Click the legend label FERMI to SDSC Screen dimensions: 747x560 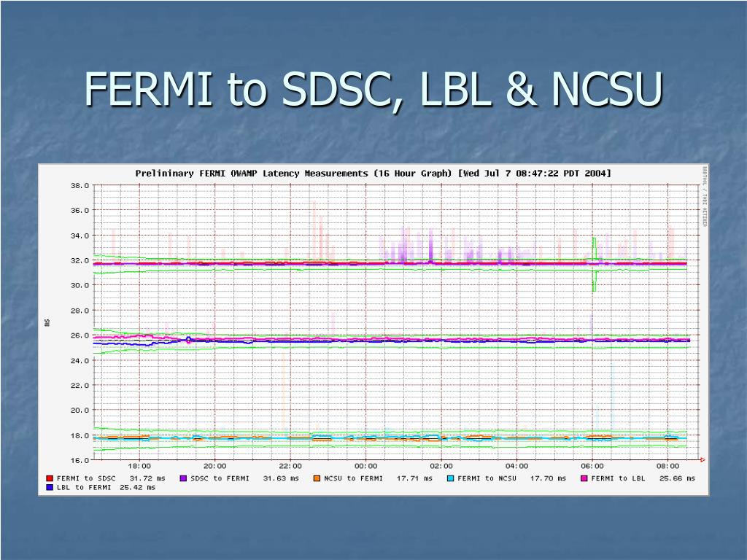click(86, 478)
